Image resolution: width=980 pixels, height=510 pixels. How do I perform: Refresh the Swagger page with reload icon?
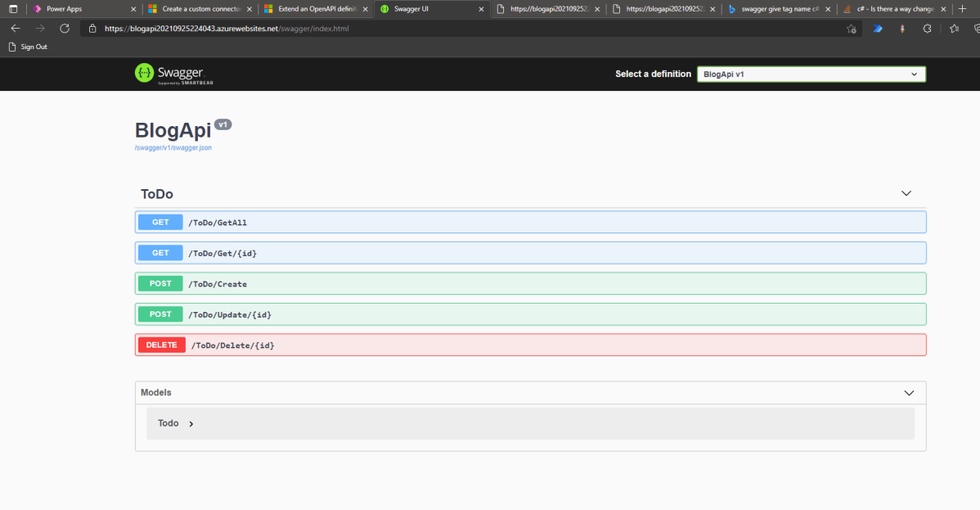pos(65,28)
